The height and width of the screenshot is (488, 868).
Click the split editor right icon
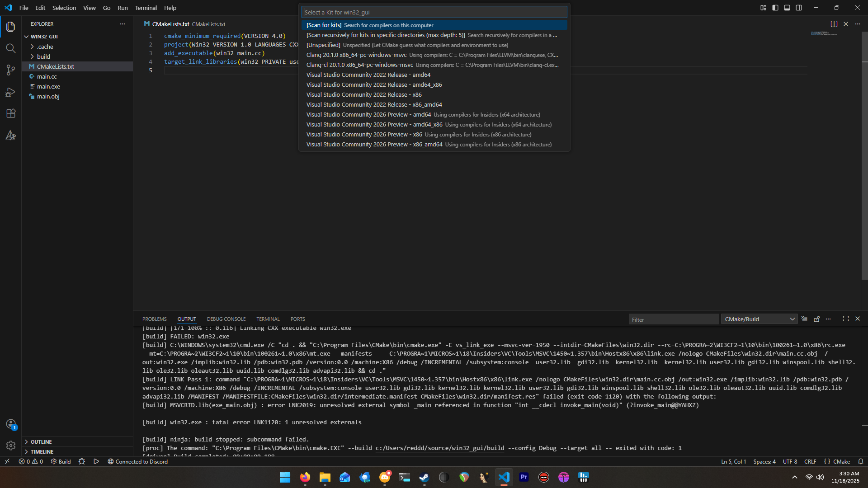coord(834,24)
